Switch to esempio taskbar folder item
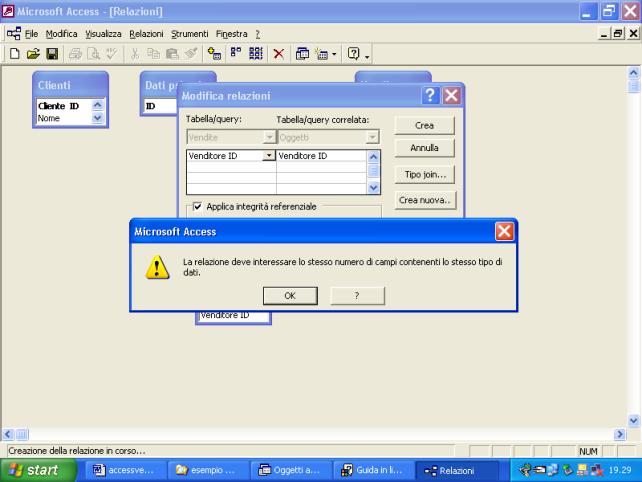The image size is (642, 482). pos(208,470)
